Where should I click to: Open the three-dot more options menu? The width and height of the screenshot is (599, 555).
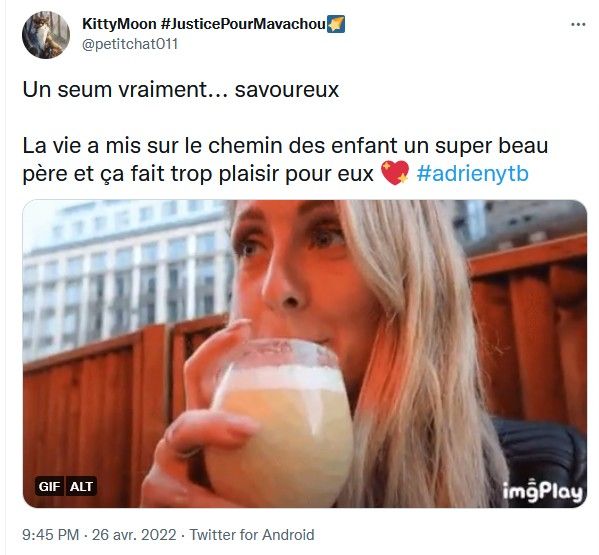coord(578,24)
